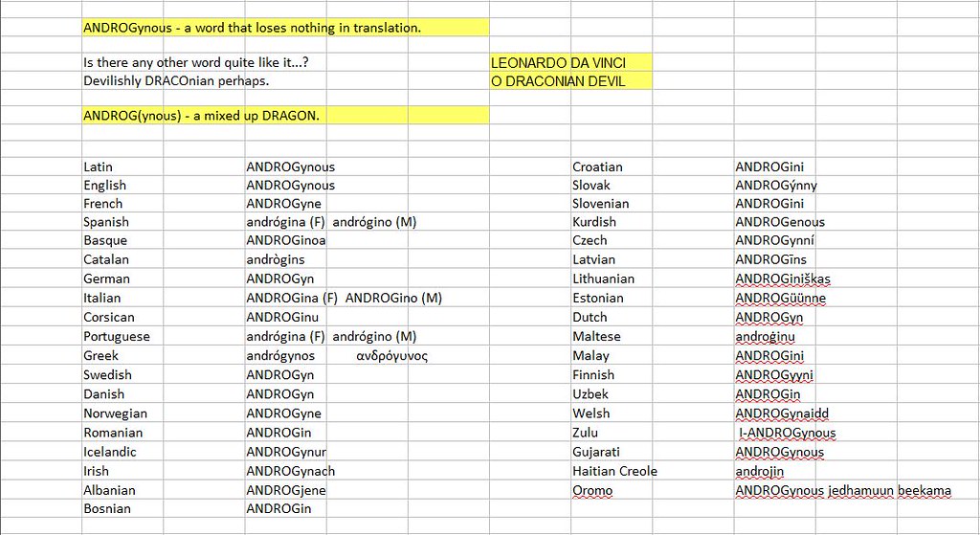Select the Basque language cell
Screen dimensions: 980x535
105,240
